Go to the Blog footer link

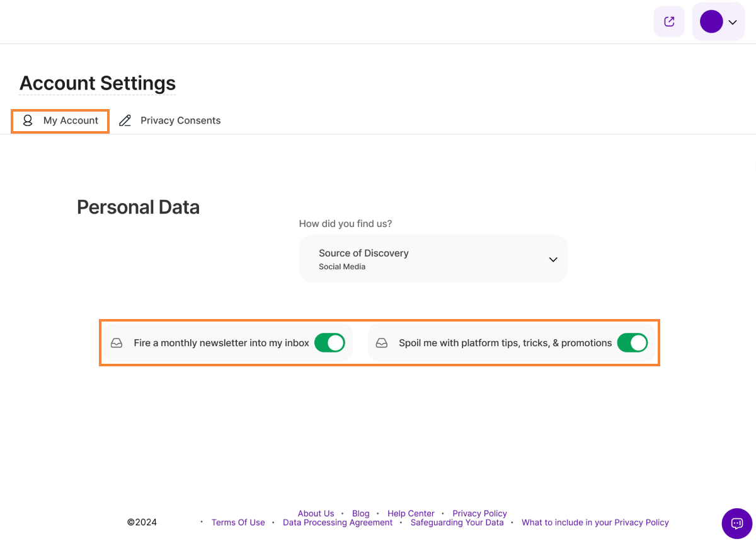coord(360,513)
